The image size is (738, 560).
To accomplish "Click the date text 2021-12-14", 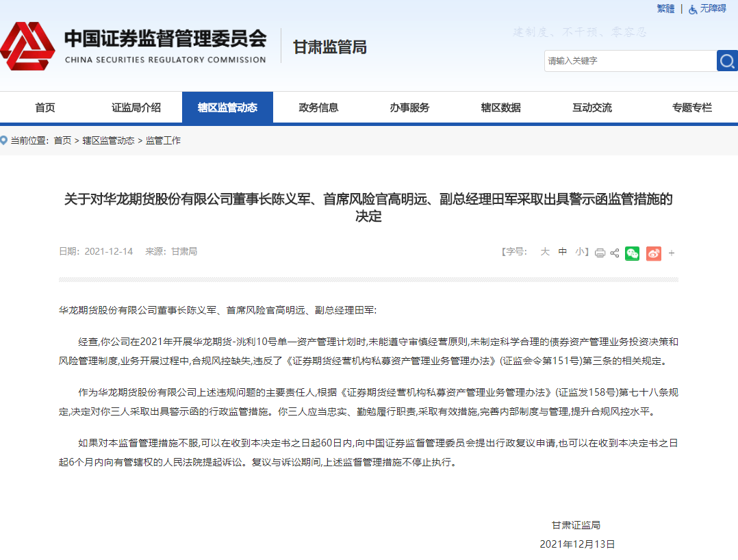I will [109, 252].
